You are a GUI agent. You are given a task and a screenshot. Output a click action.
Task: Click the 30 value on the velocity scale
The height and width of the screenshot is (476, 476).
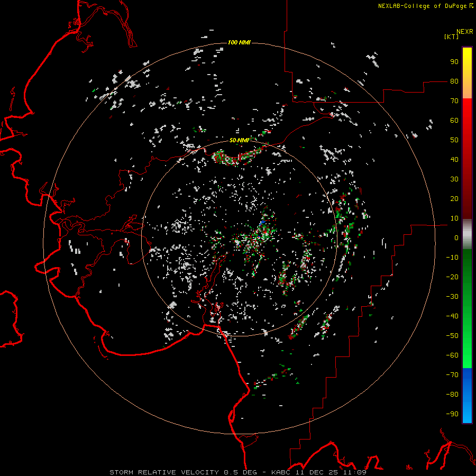454,179
